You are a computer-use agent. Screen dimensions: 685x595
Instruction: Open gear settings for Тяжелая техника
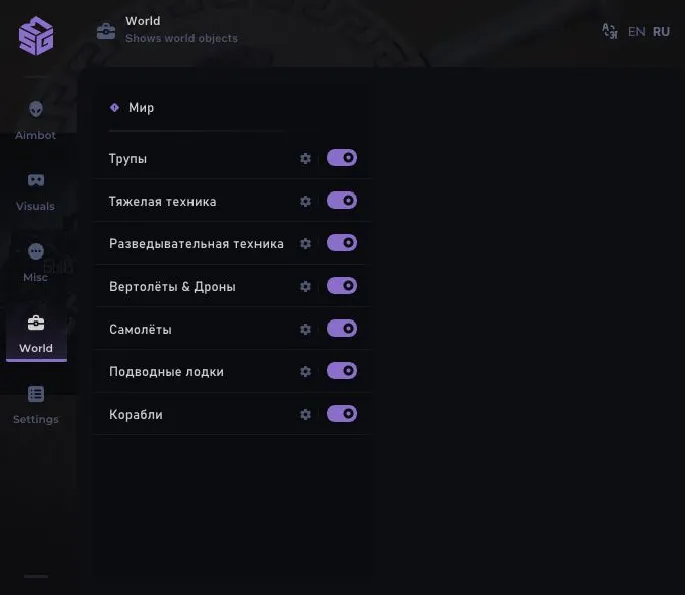pos(306,201)
